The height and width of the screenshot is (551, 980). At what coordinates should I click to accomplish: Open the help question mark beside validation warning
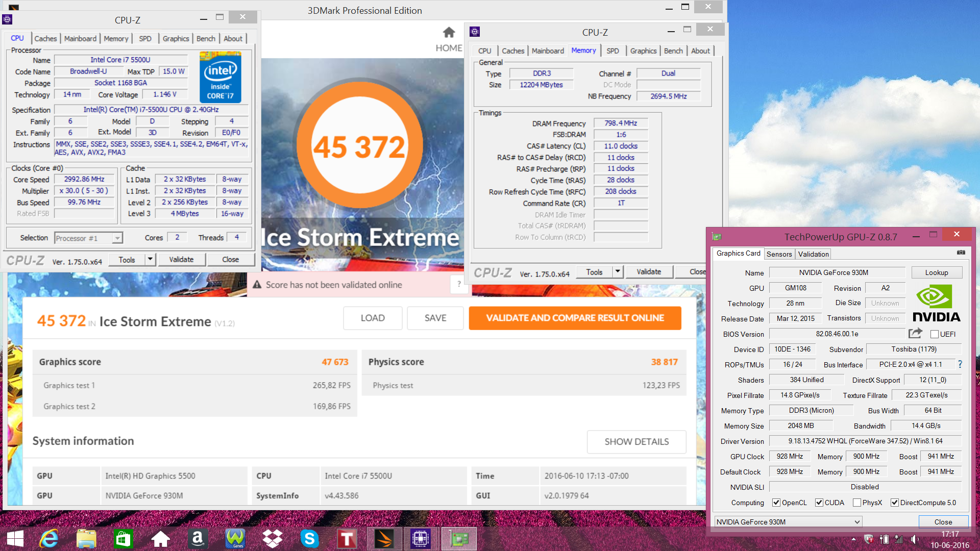459,284
